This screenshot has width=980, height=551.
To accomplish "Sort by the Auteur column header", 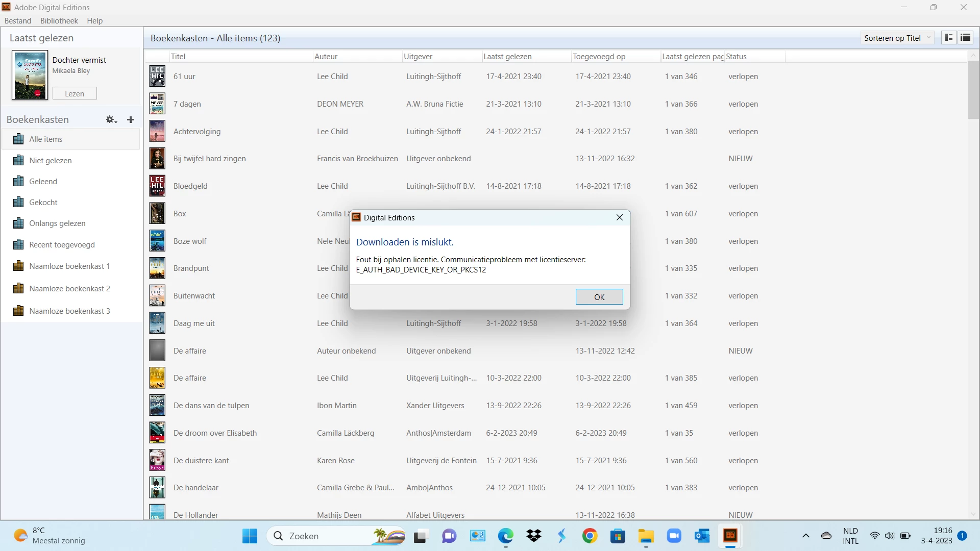I will (326, 57).
